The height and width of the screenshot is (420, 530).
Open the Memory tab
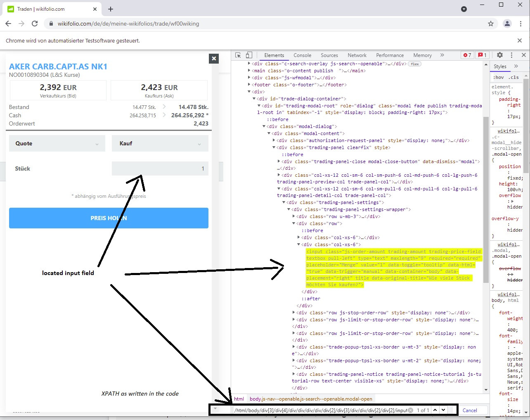pos(423,55)
